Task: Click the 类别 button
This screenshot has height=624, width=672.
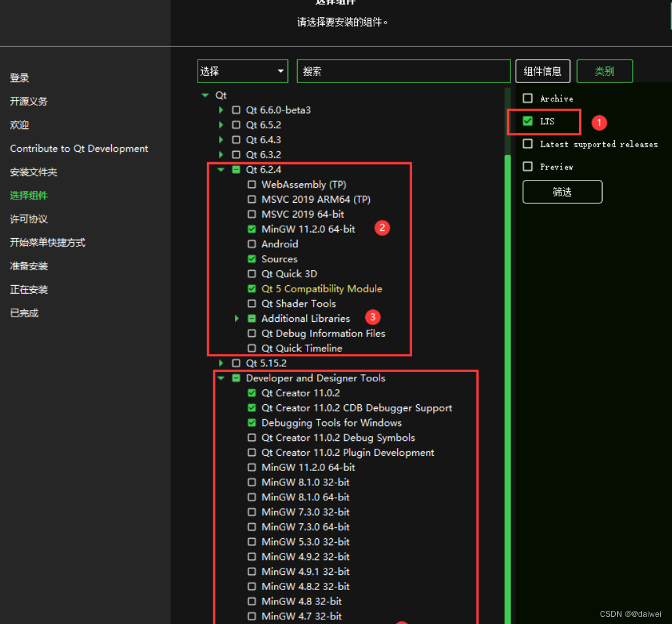Action: pyautogui.click(x=605, y=71)
